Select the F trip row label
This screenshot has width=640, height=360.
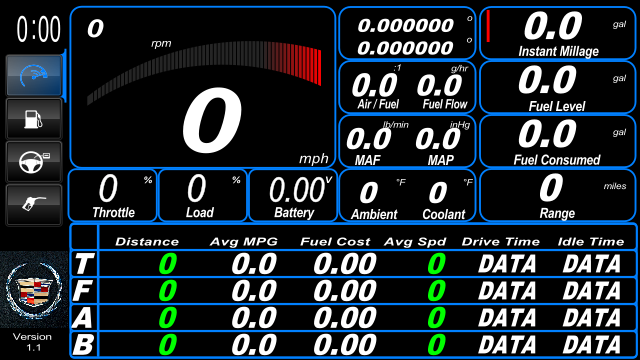pos(84,291)
